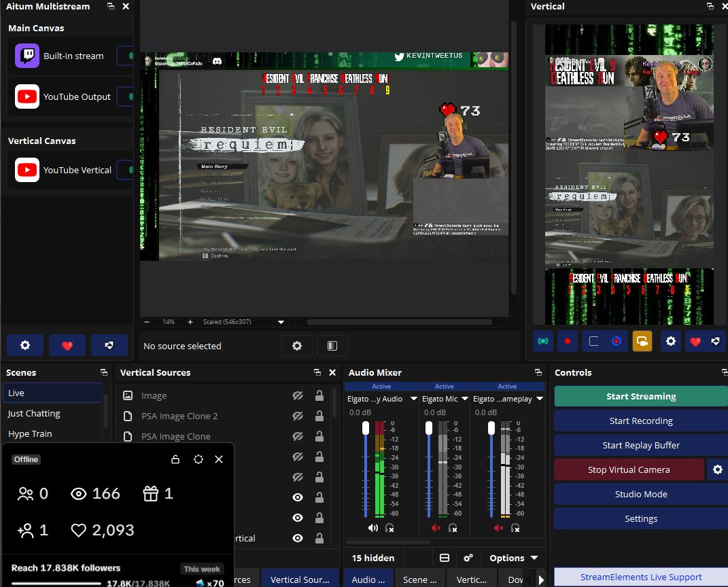Toggle lock on Image source

(319, 395)
